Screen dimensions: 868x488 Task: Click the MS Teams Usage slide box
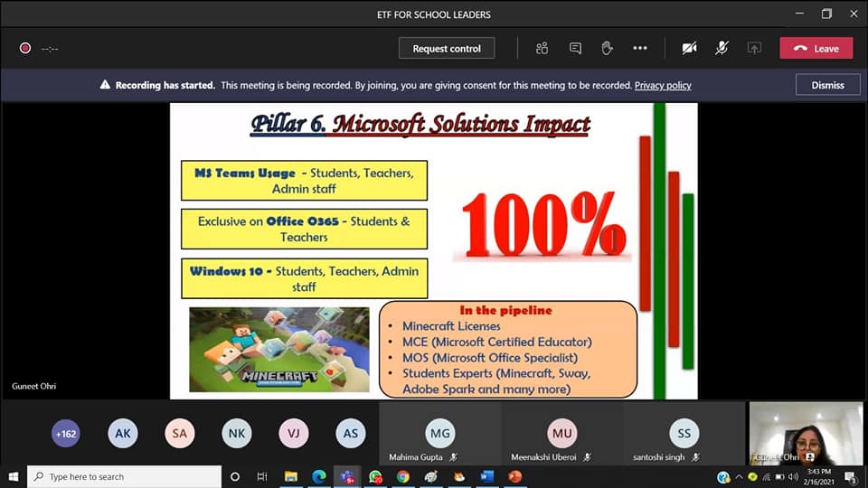304,181
